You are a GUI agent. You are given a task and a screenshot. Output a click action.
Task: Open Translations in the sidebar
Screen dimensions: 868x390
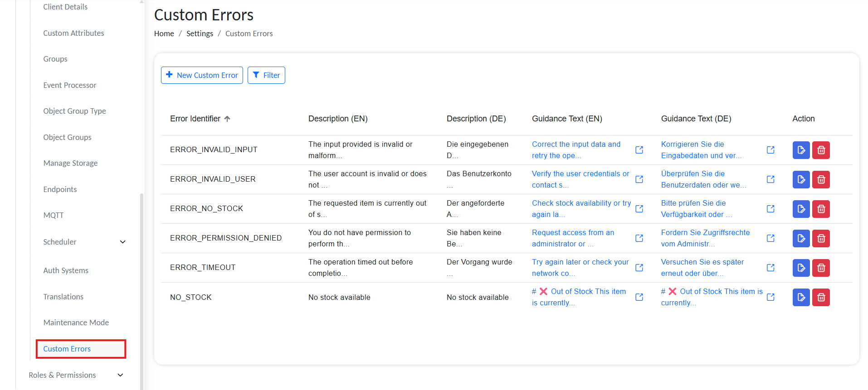[x=63, y=297]
